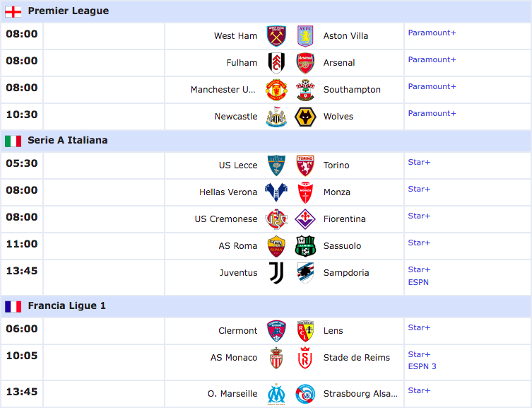This screenshot has width=532, height=408.
Task: Open Star+ link for US Lecce match
Action: (x=419, y=162)
